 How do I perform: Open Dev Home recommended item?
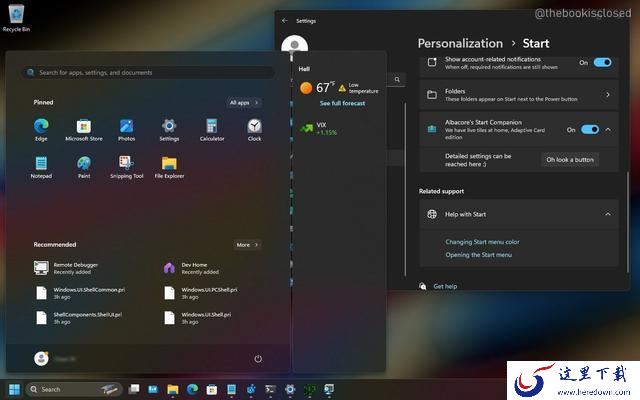pyautogui.click(x=191, y=268)
